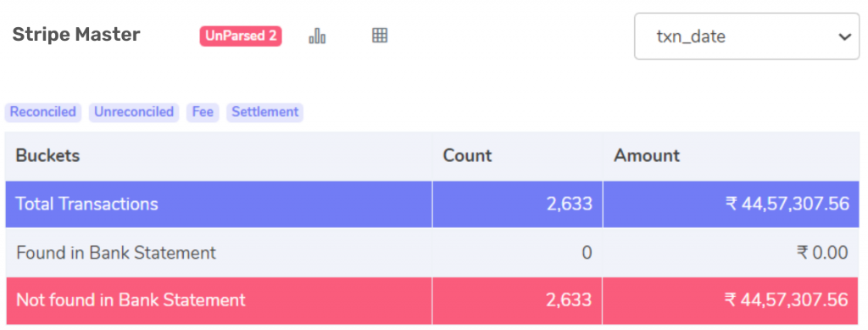The image size is (868, 330).
Task: Click the Count column header
Action: coord(467,155)
